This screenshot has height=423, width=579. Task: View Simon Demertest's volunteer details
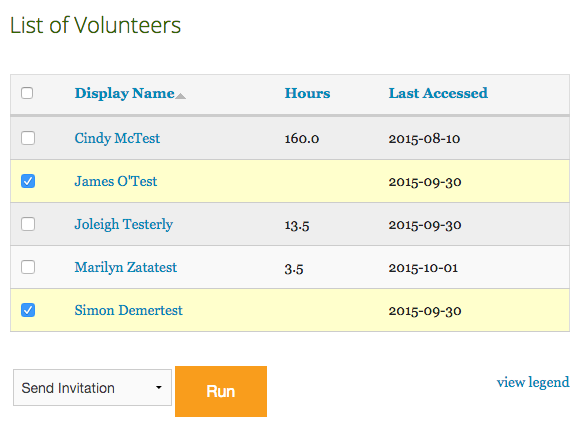pos(129,310)
